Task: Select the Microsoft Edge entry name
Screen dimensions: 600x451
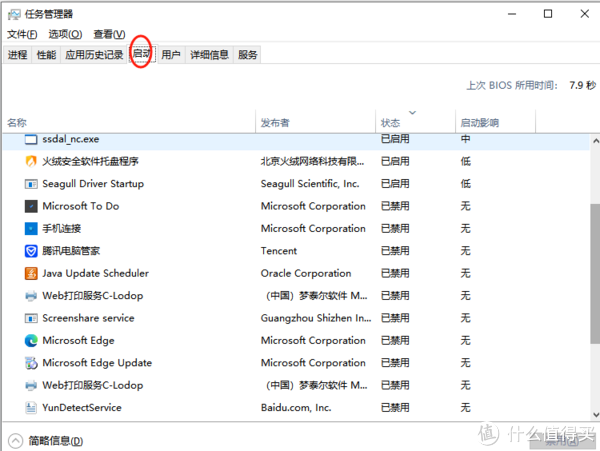Action: [x=78, y=340]
